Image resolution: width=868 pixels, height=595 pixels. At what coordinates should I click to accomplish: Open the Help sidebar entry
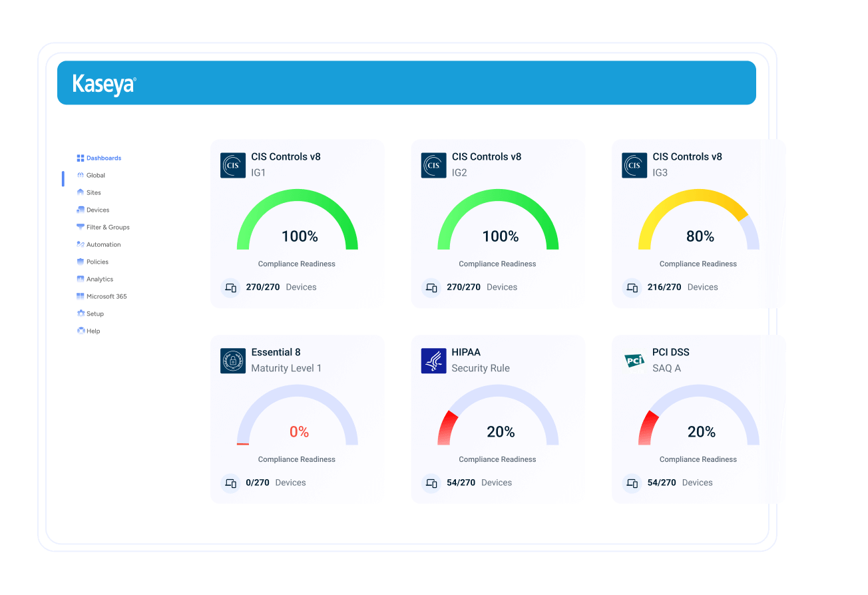[x=93, y=331]
